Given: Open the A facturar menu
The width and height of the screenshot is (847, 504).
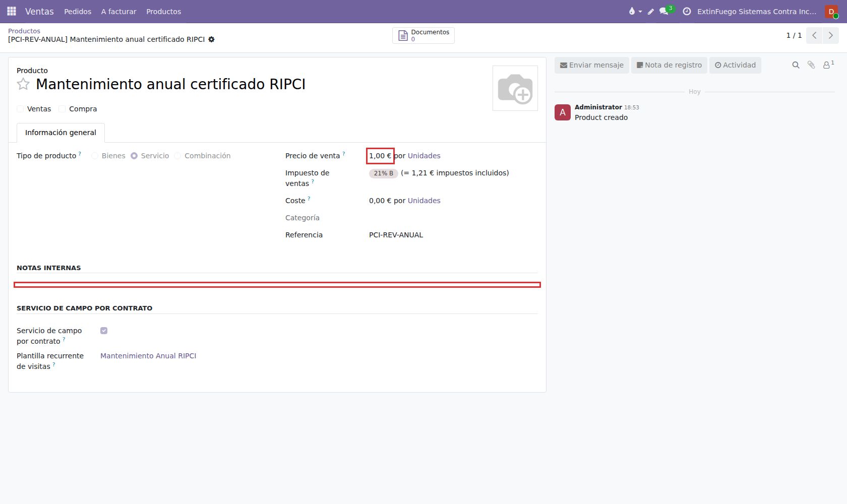Looking at the screenshot, I should pos(118,11).
